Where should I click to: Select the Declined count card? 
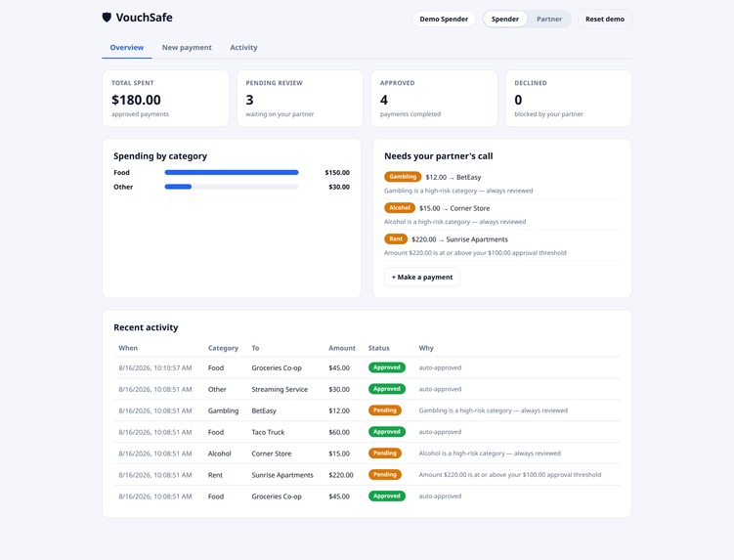point(568,99)
